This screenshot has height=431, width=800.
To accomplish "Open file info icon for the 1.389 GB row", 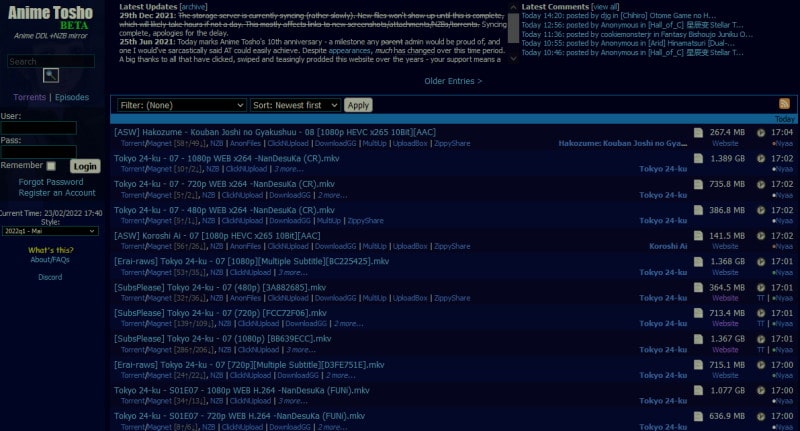I will point(698,159).
